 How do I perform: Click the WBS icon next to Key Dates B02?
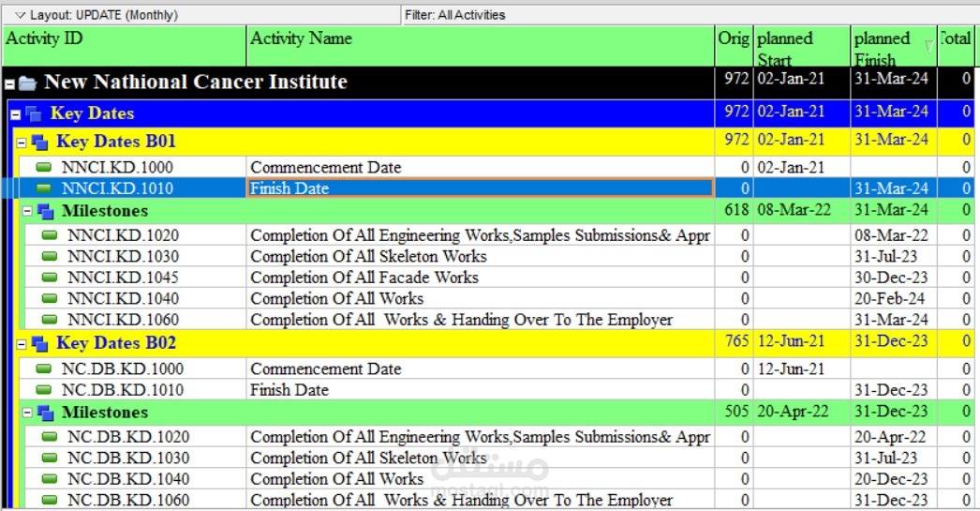[x=40, y=344]
